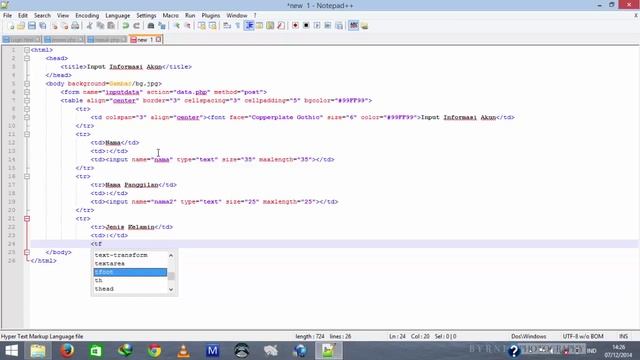
Task: Open the Encoding menu
Action: (87, 16)
